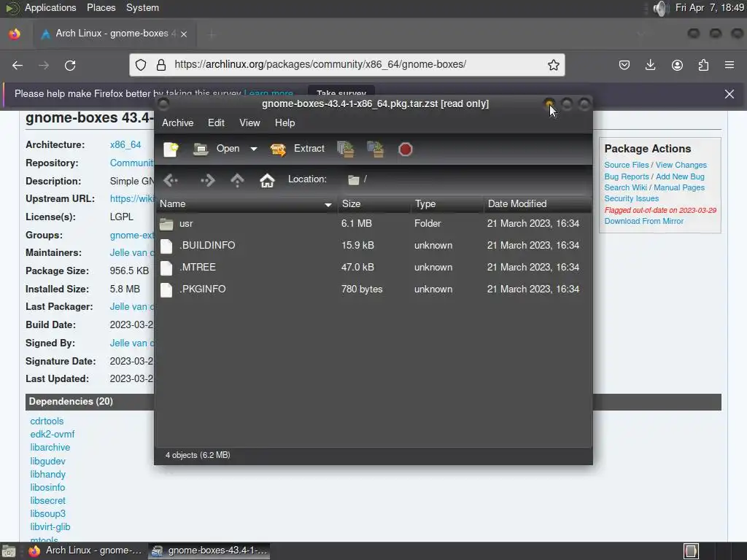Click Download From Mirror link

click(x=644, y=221)
